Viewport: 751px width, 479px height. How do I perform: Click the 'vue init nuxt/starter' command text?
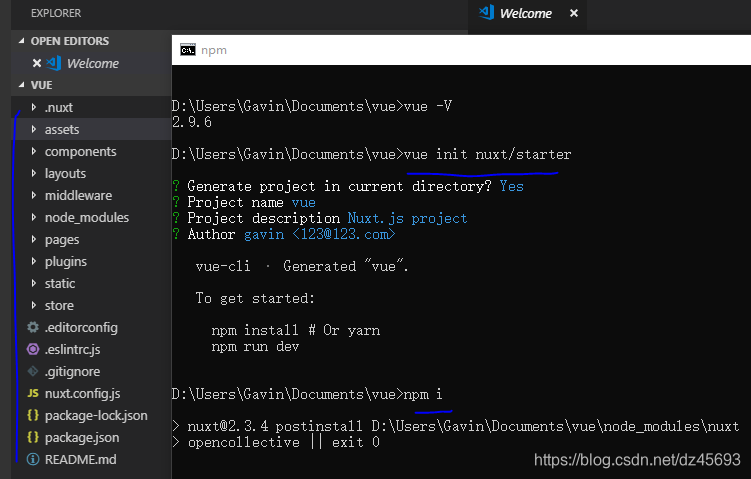(x=488, y=154)
